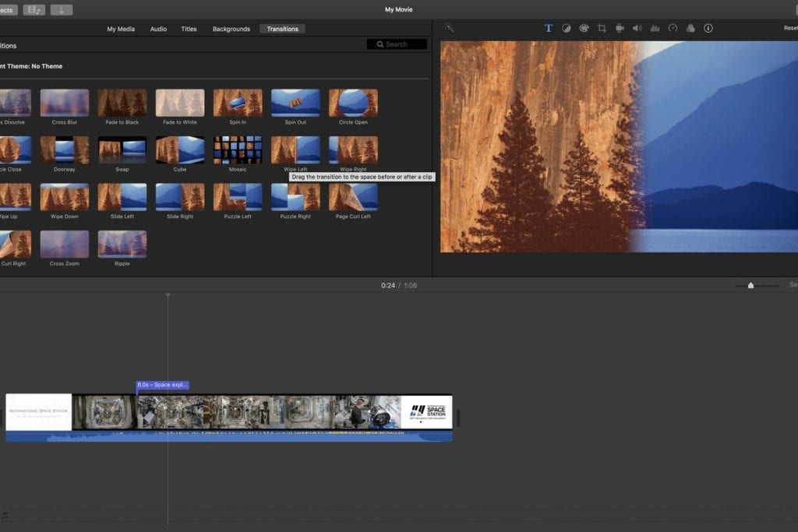Select the Cube transition
This screenshot has height=532, width=798.
pyautogui.click(x=180, y=150)
